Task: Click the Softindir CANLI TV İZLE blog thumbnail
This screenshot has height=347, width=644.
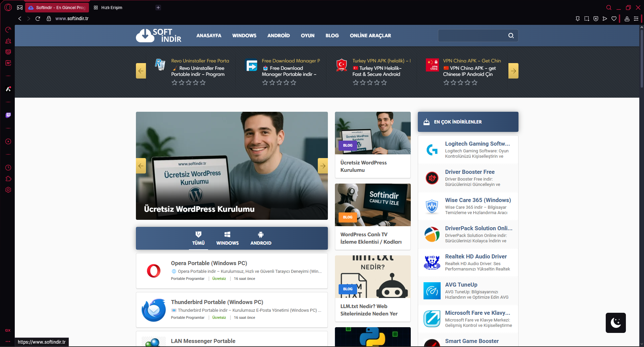Action: tap(373, 205)
